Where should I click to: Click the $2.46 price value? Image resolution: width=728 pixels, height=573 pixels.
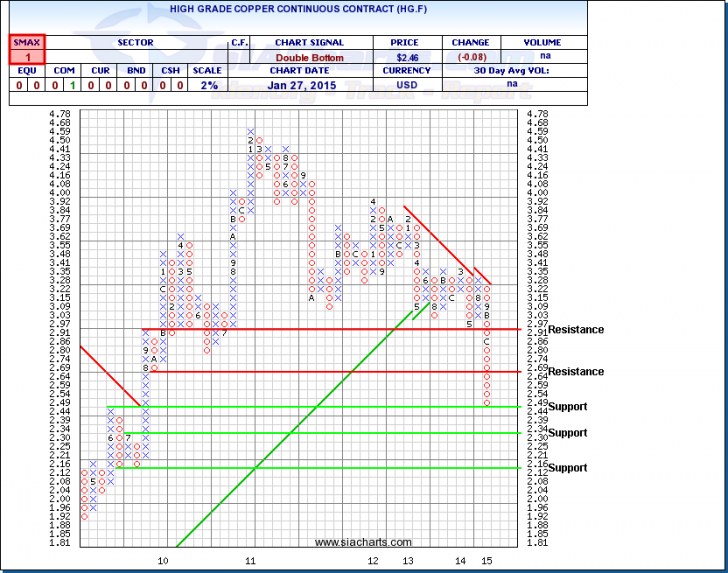click(407, 59)
